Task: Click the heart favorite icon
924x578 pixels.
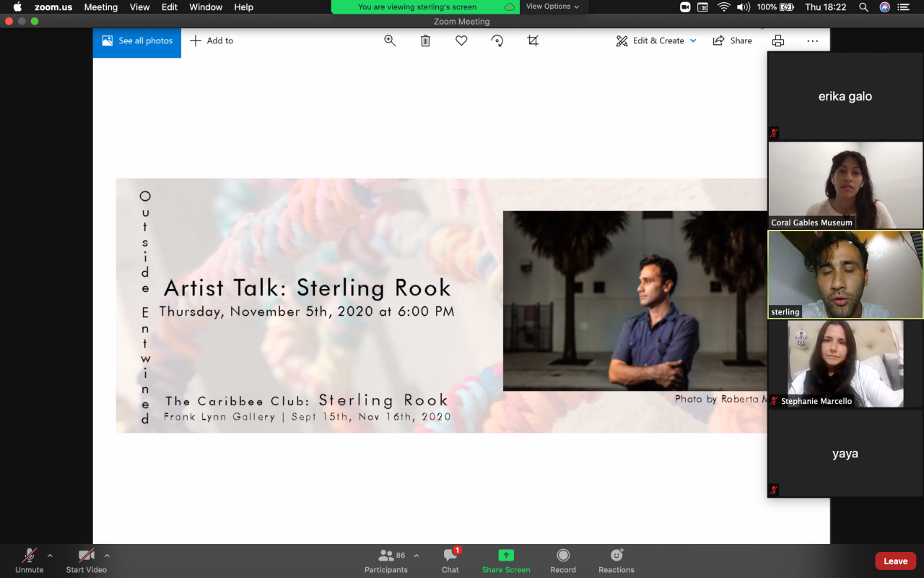Action: [461, 41]
